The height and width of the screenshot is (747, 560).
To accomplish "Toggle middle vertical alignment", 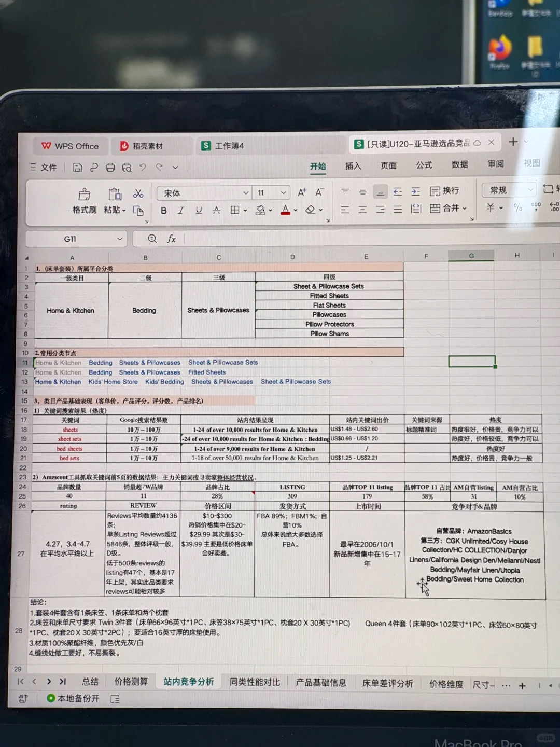I will point(363,192).
